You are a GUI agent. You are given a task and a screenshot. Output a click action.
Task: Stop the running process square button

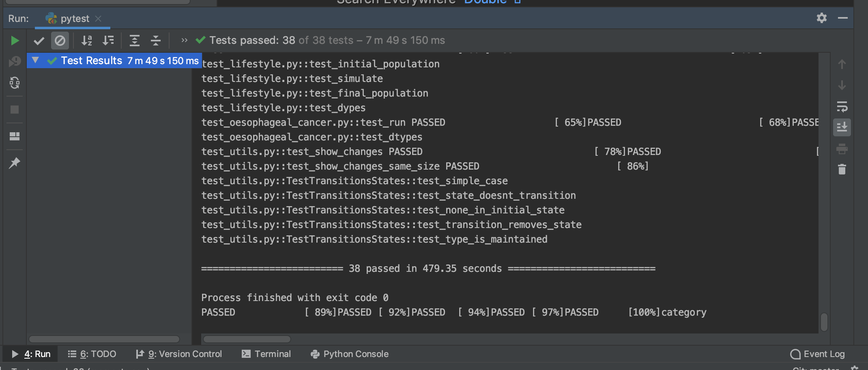[15, 110]
